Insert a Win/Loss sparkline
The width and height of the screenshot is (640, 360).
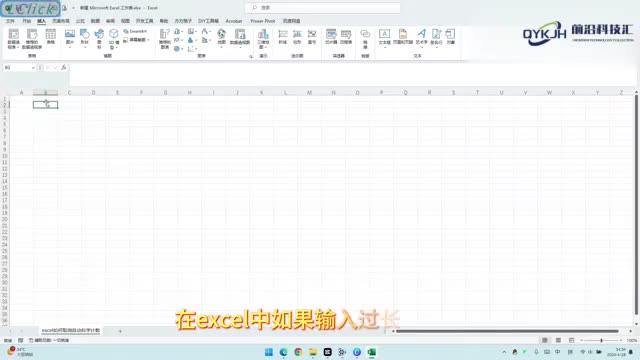pos(312,37)
